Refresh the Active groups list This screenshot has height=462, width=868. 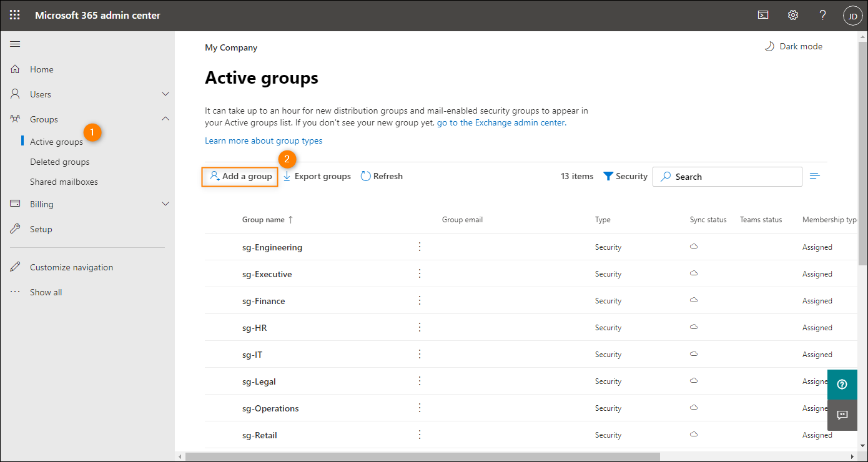pos(381,176)
